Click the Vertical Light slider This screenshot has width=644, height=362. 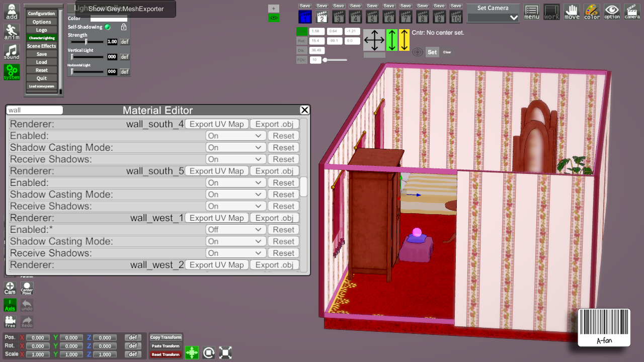[x=87, y=57]
